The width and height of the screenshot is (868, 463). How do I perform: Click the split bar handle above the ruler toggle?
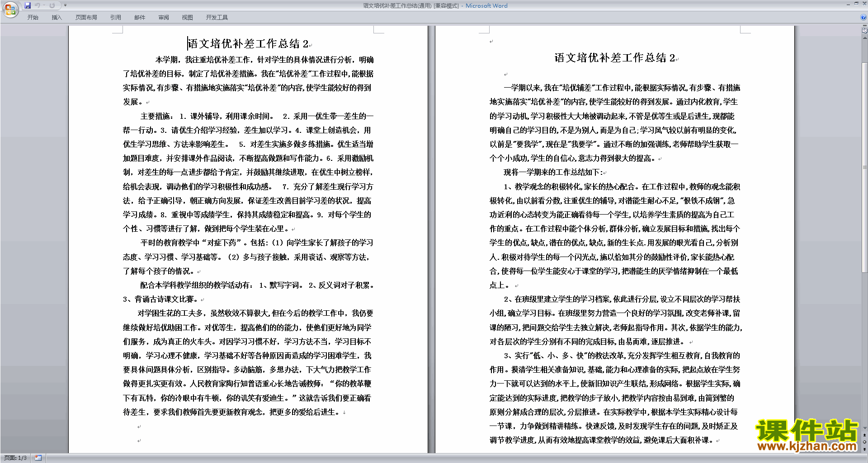point(865,26)
